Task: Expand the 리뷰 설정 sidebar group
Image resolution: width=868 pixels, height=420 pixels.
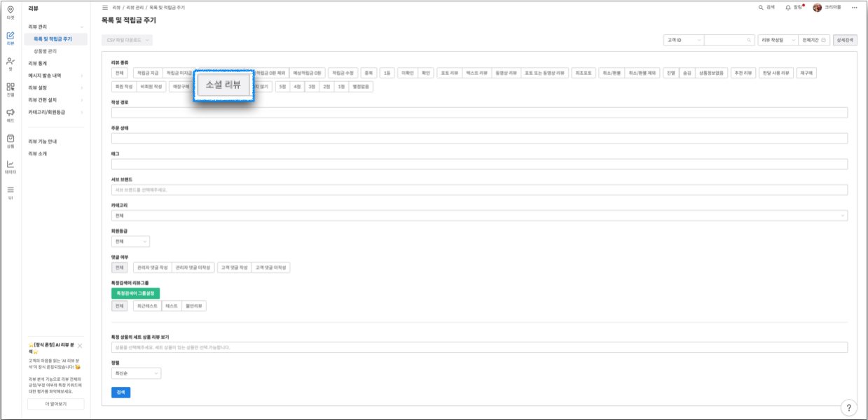Action: click(x=55, y=87)
